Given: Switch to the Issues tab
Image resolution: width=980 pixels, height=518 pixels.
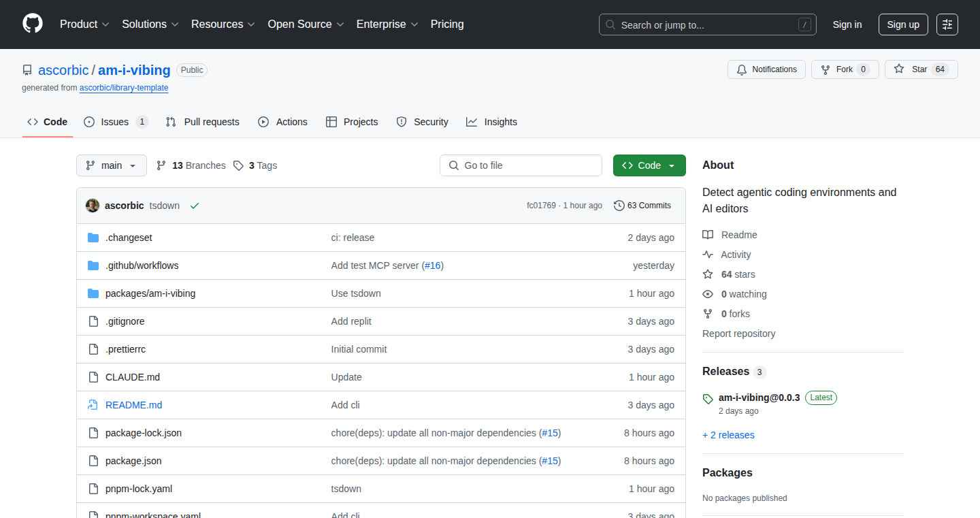Looking at the screenshot, I should click(116, 122).
